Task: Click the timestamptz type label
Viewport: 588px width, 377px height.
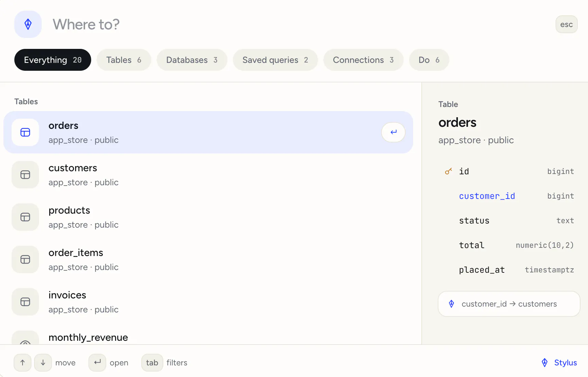Action: click(549, 270)
